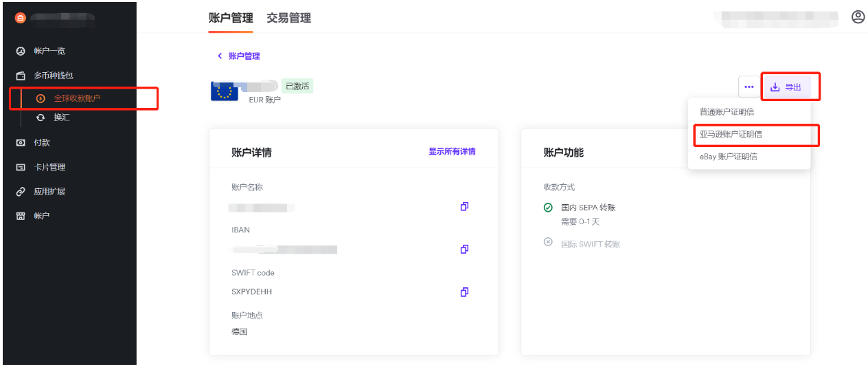Open 换汇 in the sidebar
This screenshot has width=868, height=365.
[62, 118]
